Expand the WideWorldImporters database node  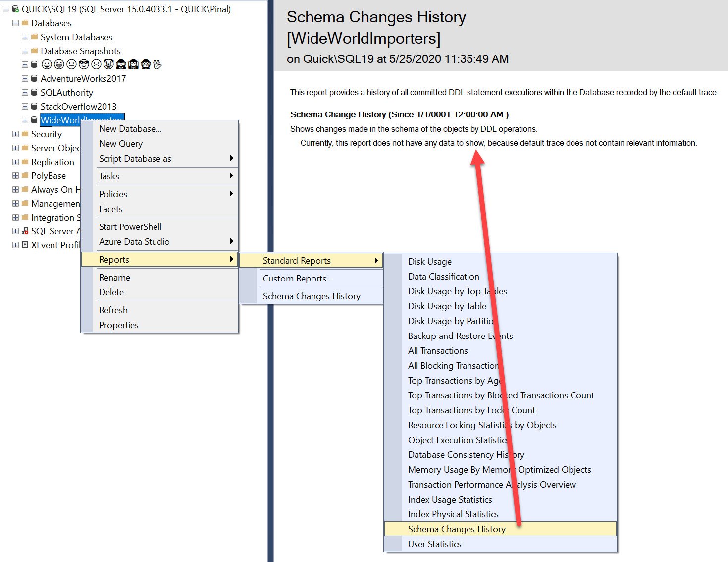(x=25, y=120)
